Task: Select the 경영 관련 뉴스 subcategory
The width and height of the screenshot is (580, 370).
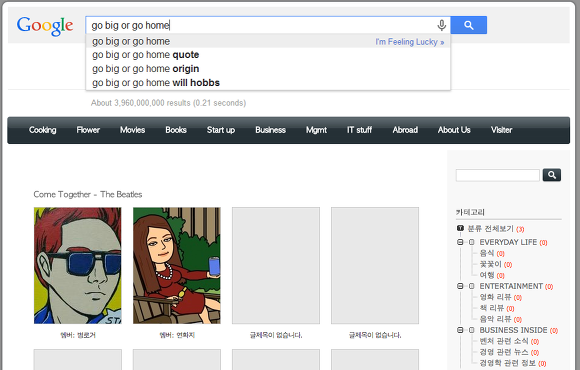Action: (504, 352)
